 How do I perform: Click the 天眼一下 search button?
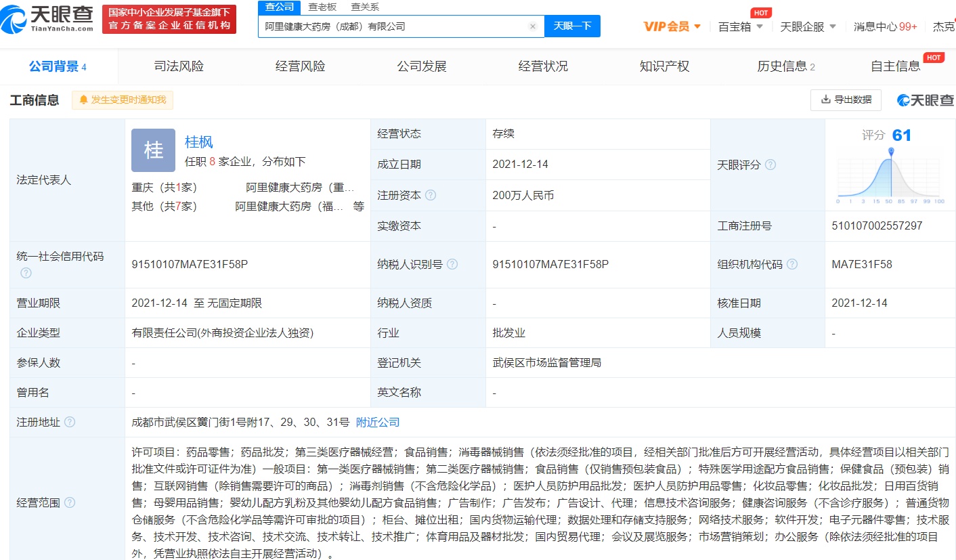[x=572, y=26]
